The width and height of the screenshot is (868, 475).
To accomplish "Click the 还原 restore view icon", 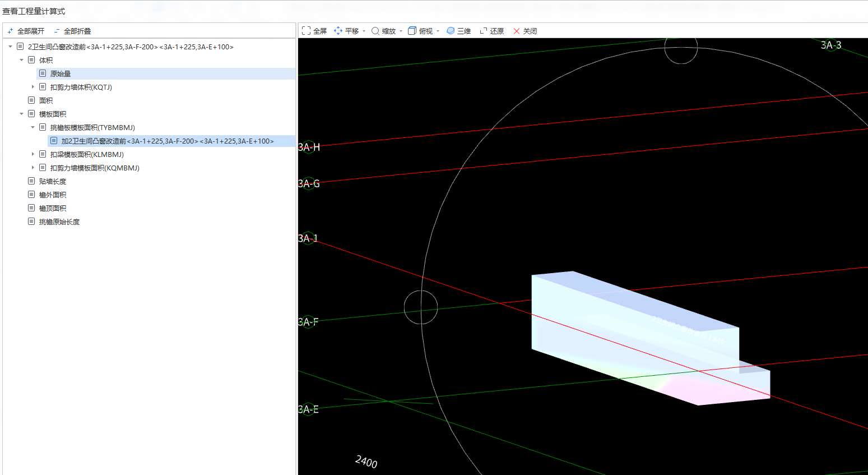I will [x=483, y=31].
